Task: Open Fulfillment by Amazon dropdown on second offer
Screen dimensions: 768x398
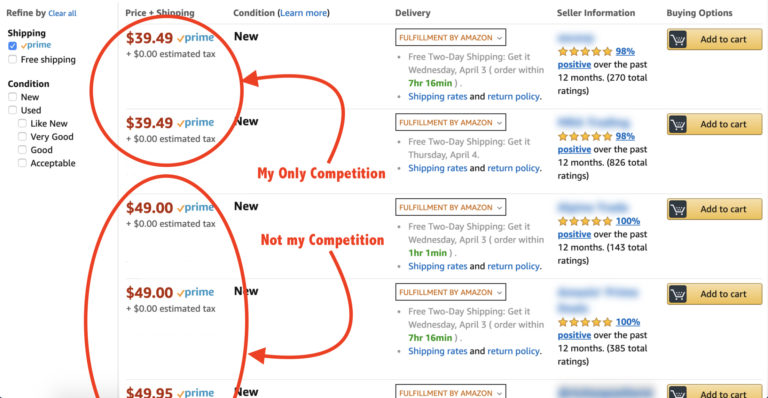Action: click(450, 122)
